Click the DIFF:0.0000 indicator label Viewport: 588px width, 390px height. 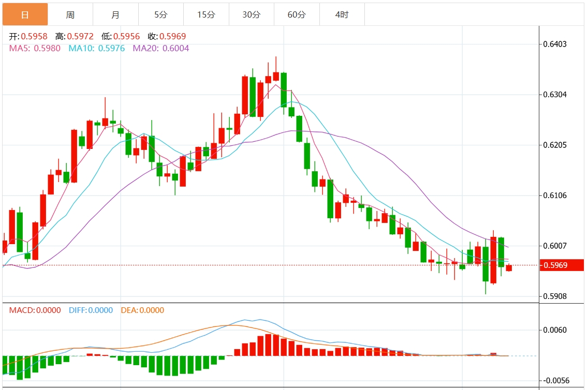tap(91, 310)
